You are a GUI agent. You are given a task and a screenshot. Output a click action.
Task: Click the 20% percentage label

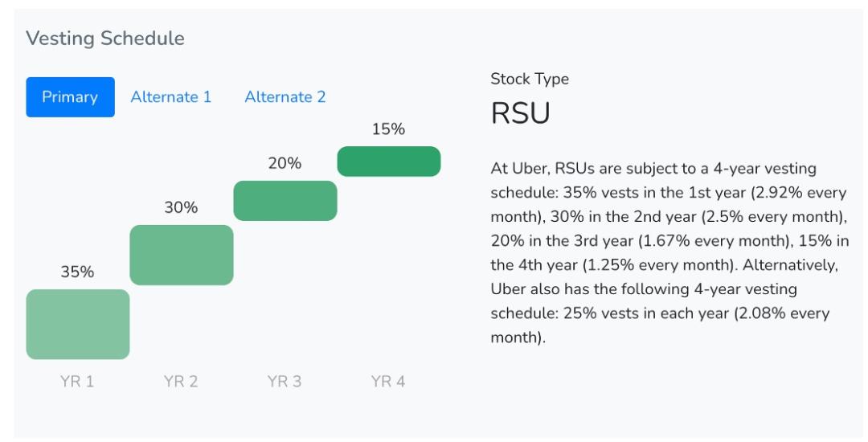[x=285, y=164]
